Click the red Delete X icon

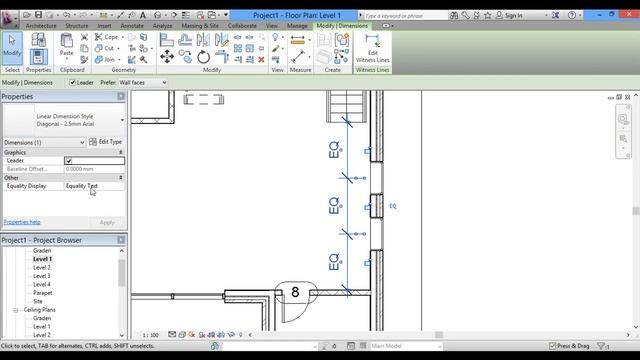261,60
